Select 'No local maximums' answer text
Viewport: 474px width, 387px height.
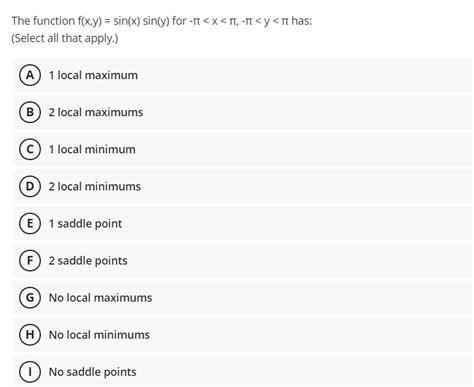100,298
